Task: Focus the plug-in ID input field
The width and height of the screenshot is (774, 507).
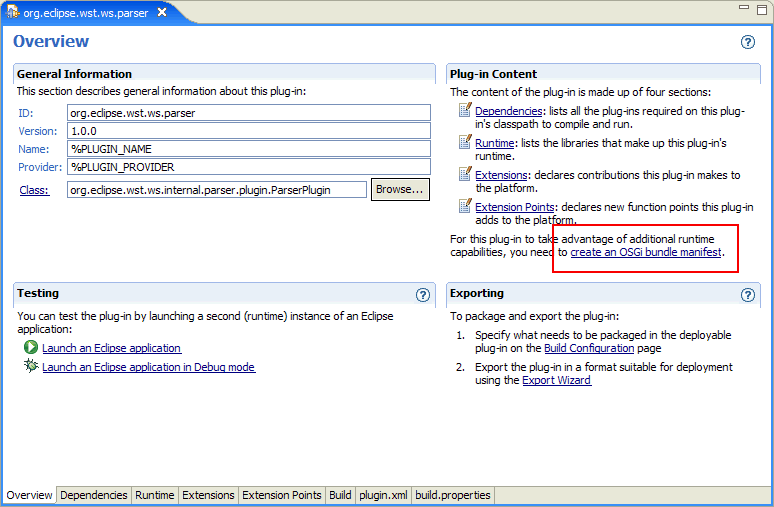Action: [x=248, y=113]
